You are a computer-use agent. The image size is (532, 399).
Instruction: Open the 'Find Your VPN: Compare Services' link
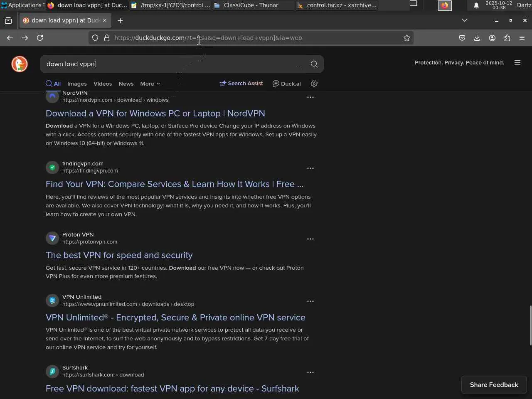(x=175, y=184)
